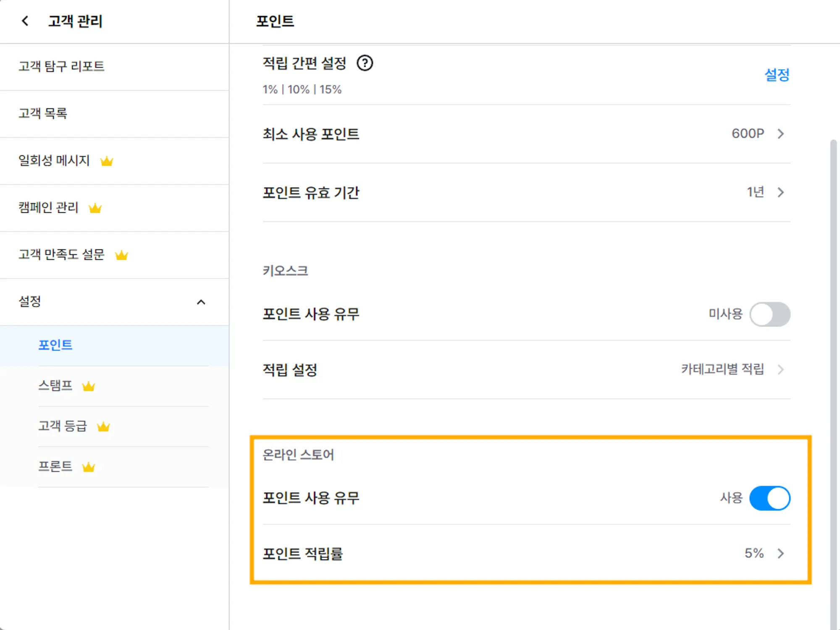This screenshot has height=630, width=840.
Task: Click the blue 설정 link
Action: pyautogui.click(x=777, y=75)
